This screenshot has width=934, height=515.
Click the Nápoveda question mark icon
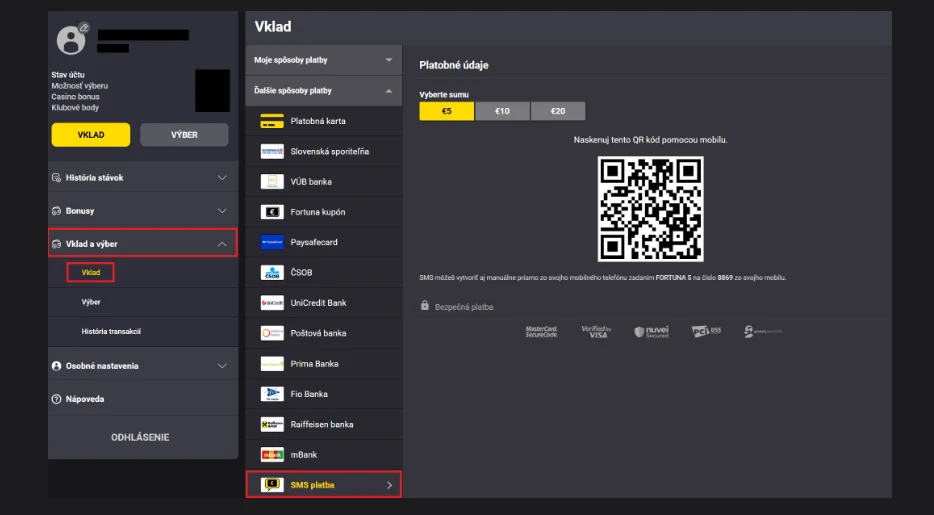(57, 399)
